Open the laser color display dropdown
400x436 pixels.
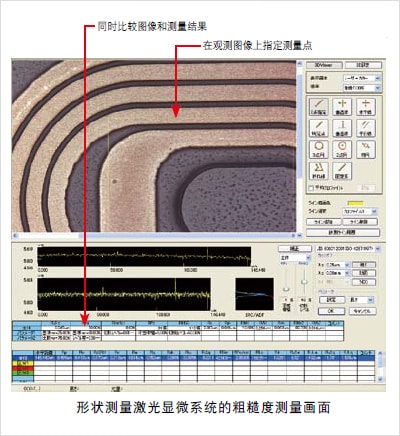(362, 78)
